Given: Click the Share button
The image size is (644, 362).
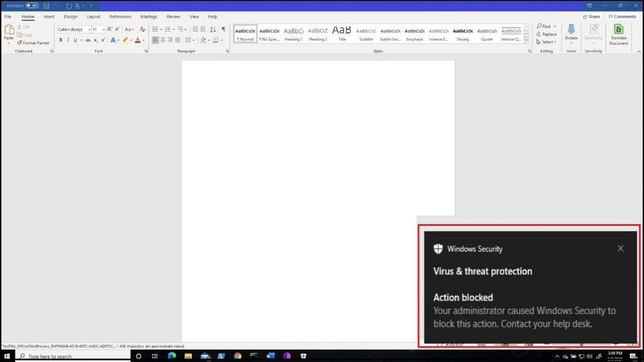Looking at the screenshot, I should [591, 17].
